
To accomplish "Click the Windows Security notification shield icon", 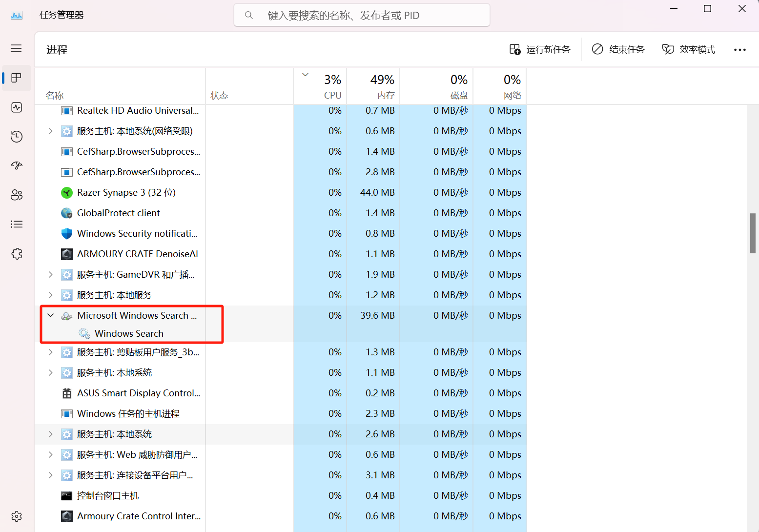I will pos(67,234).
